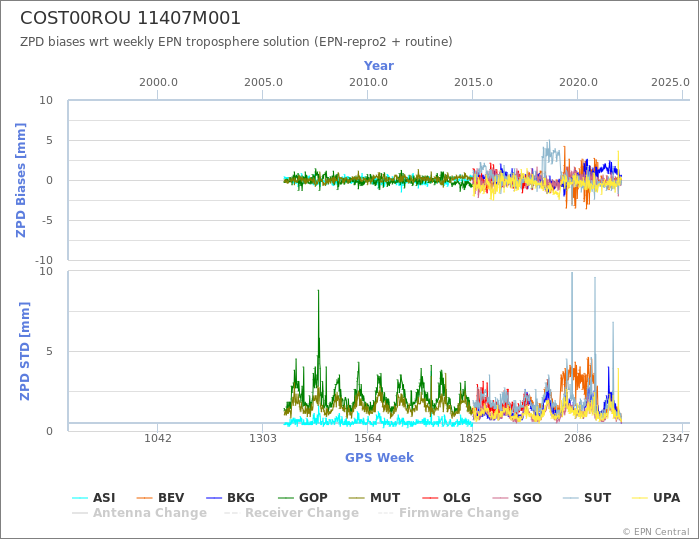The height and width of the screenshot is (540, 700).
Task: Click the 1825 GPS week label
Action: [x=473, y=438]
